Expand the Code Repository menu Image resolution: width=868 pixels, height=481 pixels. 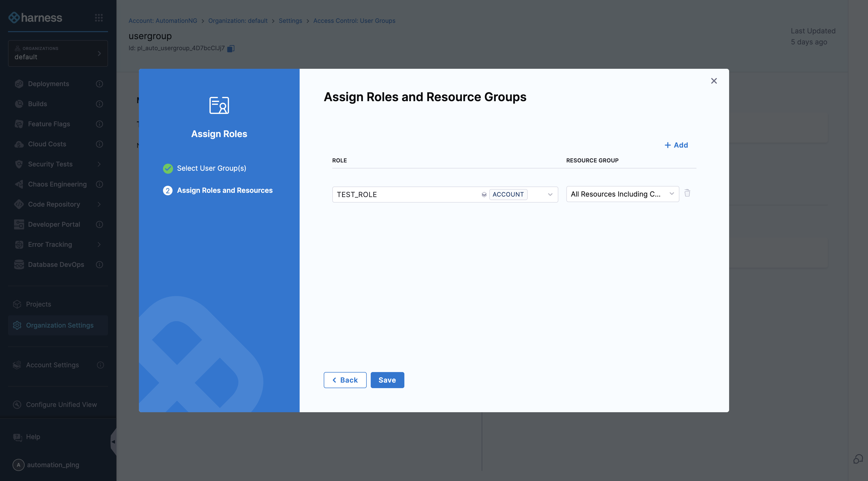click(99, 204)
